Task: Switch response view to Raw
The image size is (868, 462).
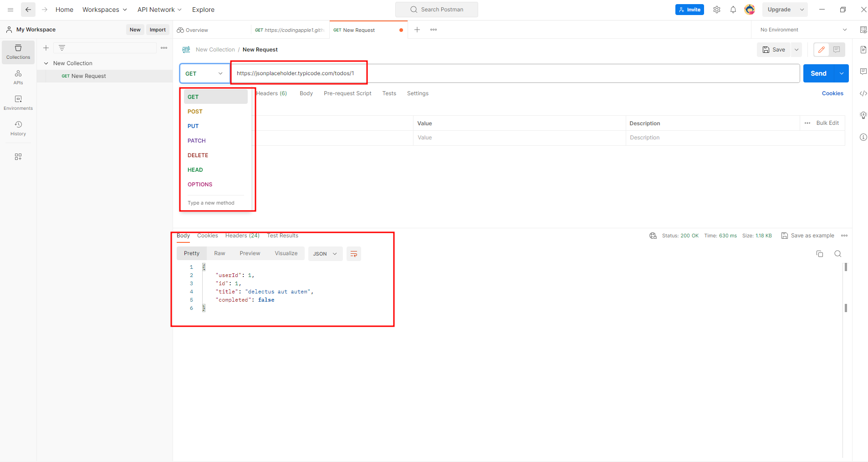Action: 220,253
